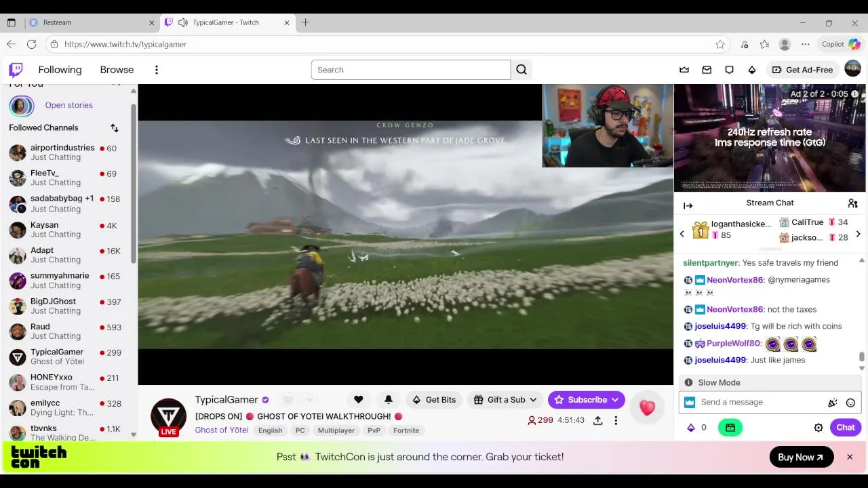
Task: Click the bits balance diamond below chat
Action: pos(692,428)
